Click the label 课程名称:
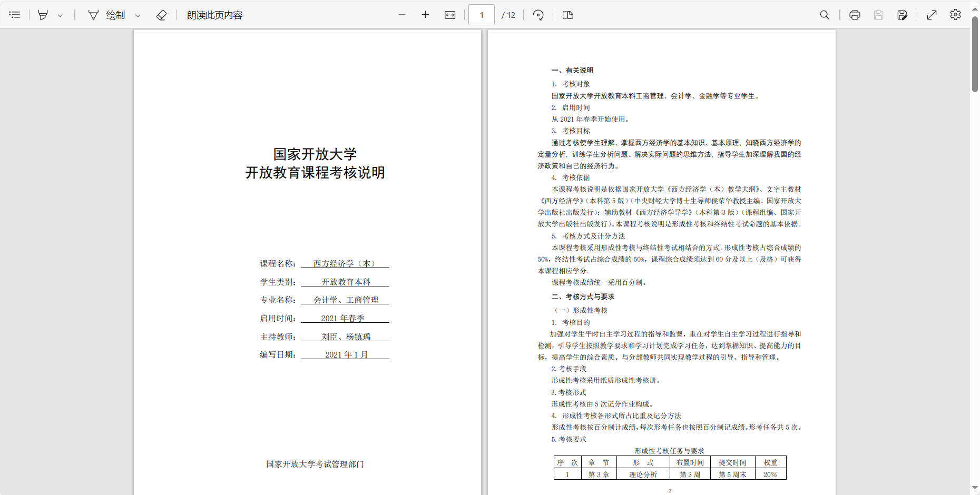Screen dimensions: 980x495 [278, 263]
